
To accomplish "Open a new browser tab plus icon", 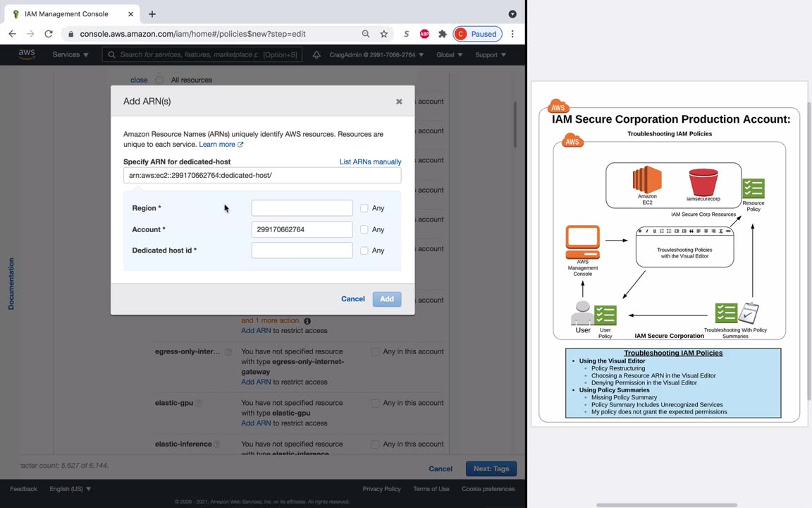I will tap(152, 14).
